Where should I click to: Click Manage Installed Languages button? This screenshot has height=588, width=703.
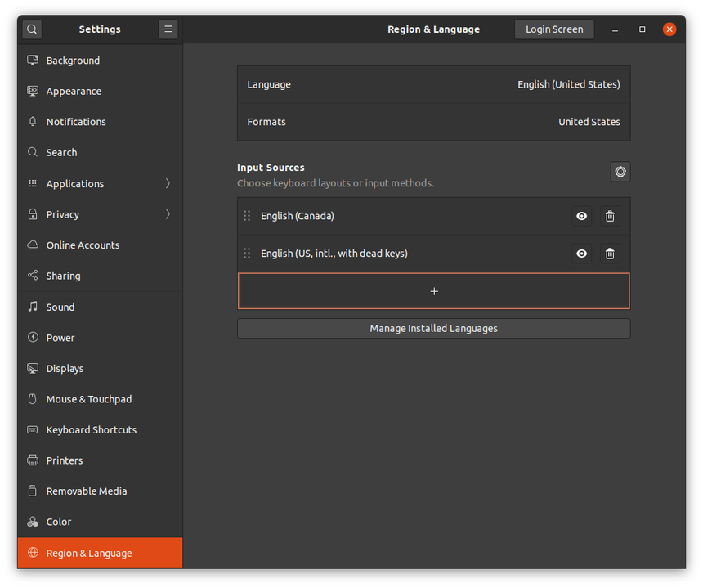click(x=433, y=329)
